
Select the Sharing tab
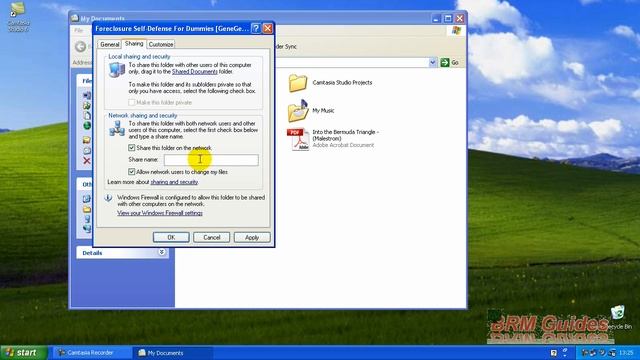pyautogui.click(x=134, y=43)
